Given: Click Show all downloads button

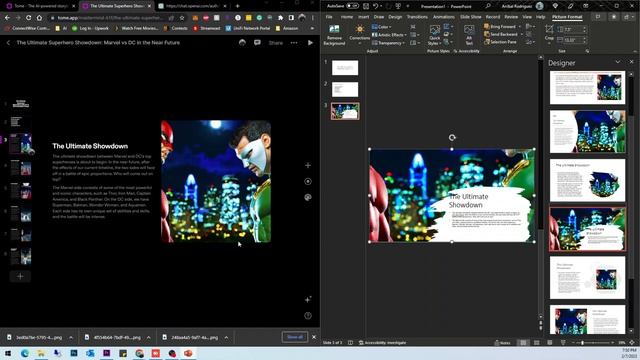Looking at the screenshot, I should 295,337.
